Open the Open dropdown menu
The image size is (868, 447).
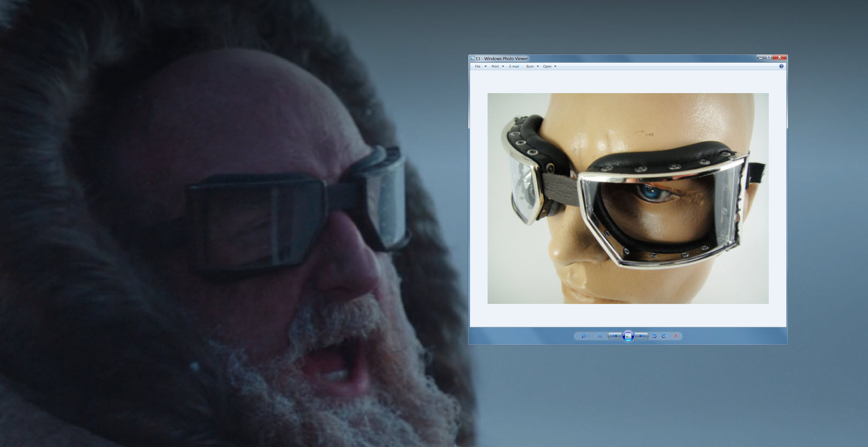(x=550, y=66)
